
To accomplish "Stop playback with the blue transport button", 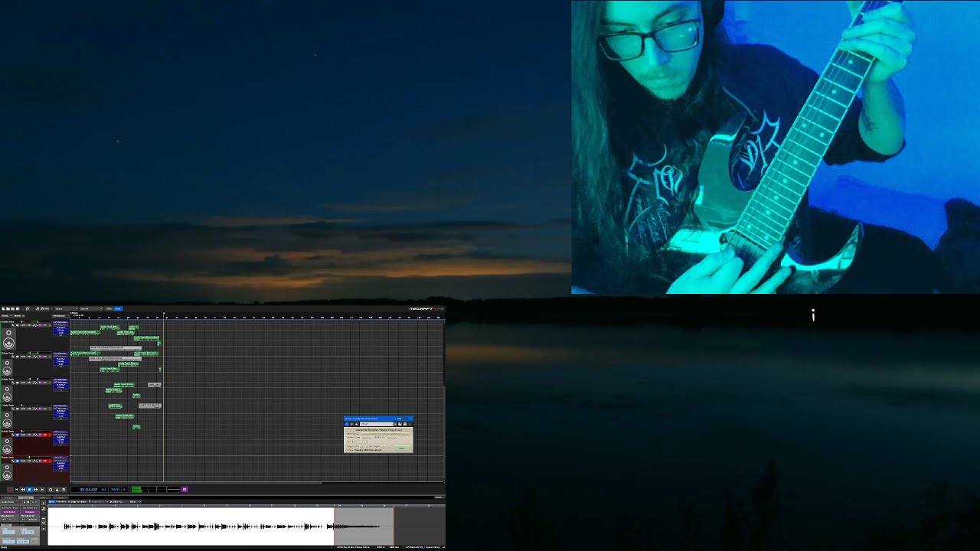I will pos(29,489).
